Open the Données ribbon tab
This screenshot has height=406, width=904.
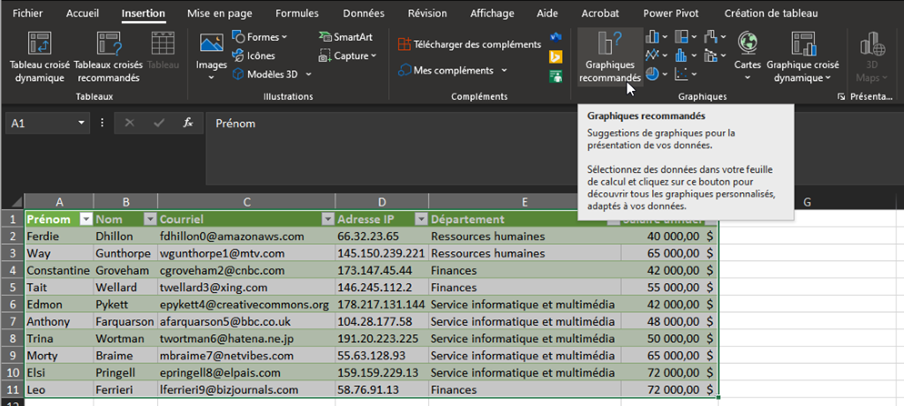click(363, 14)
